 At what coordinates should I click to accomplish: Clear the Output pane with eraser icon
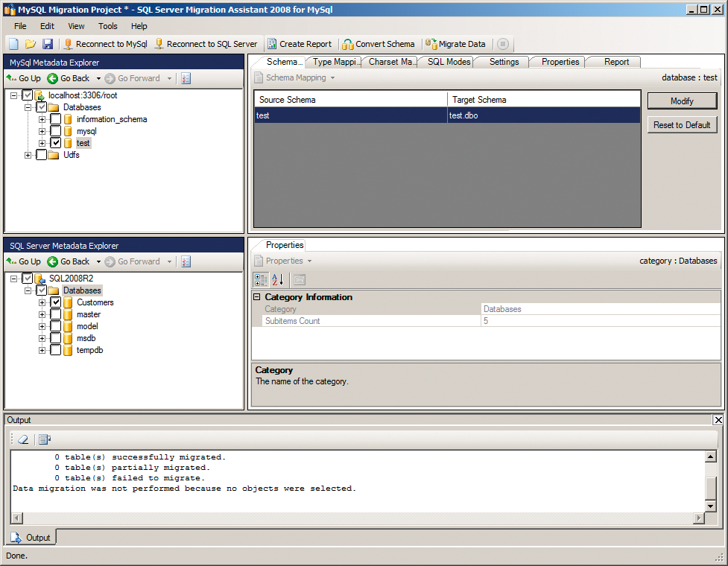(22, 439)
